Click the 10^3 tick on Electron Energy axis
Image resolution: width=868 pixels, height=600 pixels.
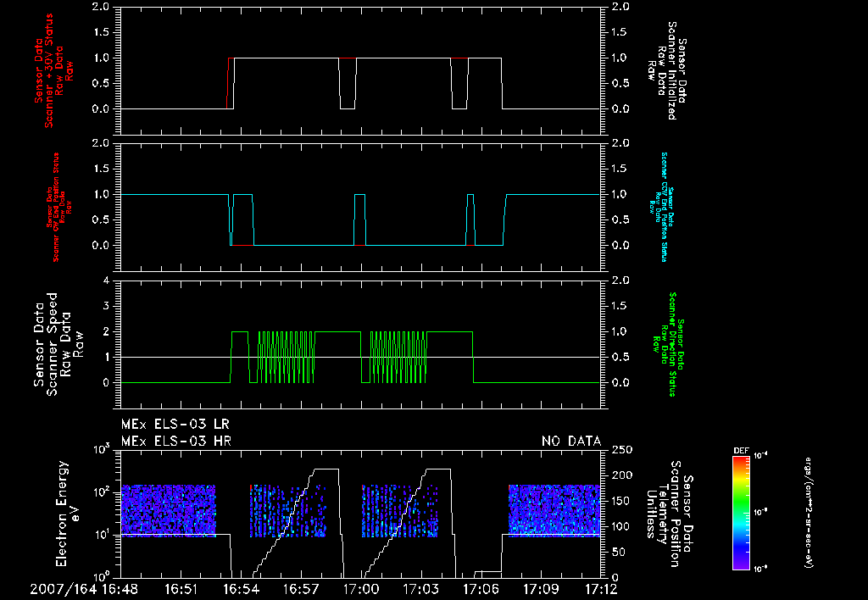pos(103,449)
